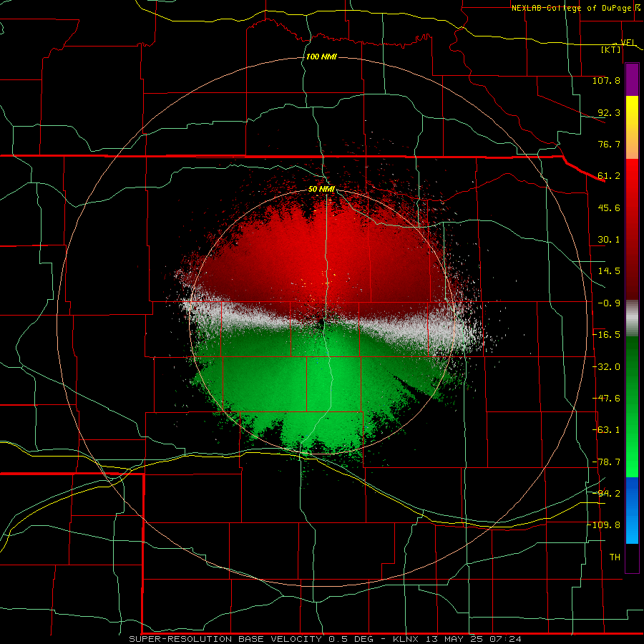The height and width of the screenshot is (644, 644).
Task: Click the 30.1 legend value
Action: (609, 240)
